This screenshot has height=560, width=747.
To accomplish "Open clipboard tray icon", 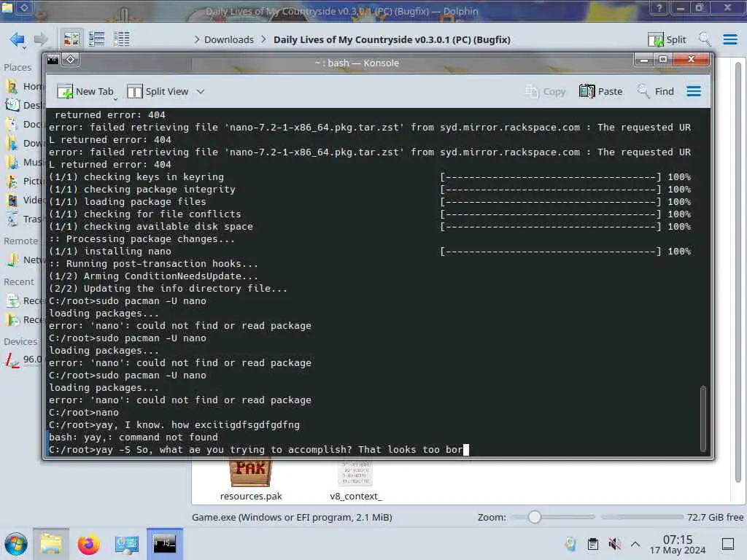I will click(x=593, y=544).
